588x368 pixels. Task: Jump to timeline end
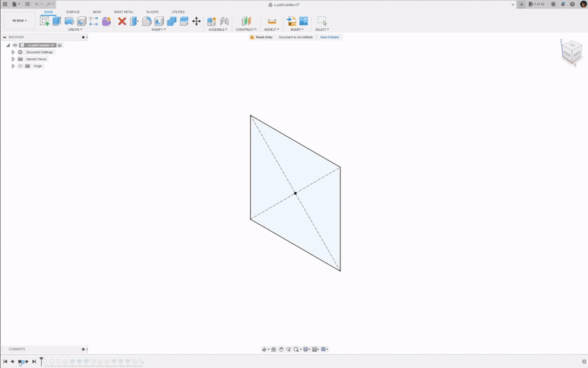[x=34, y=361]
